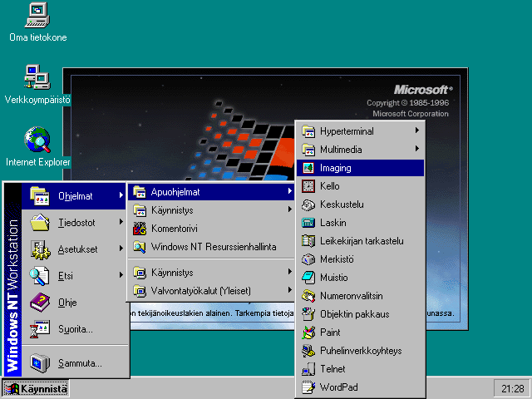Click the Muistio notepad icon

[308, 278]
